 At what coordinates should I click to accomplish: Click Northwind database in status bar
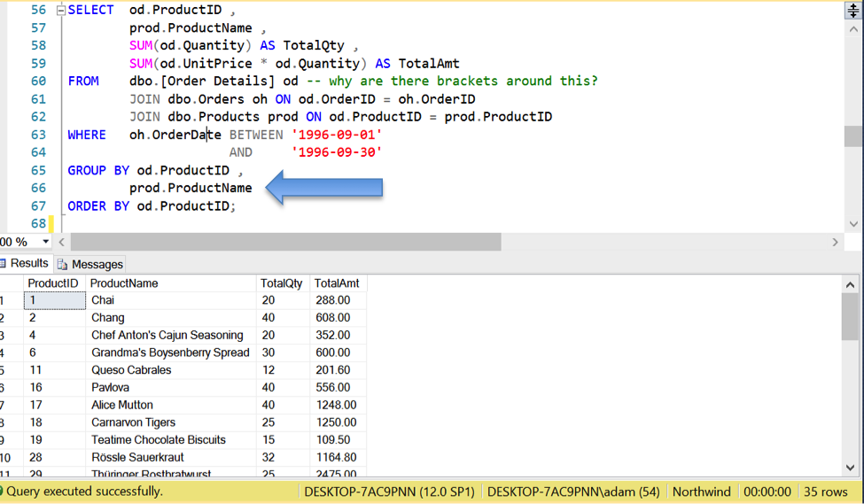702,492
